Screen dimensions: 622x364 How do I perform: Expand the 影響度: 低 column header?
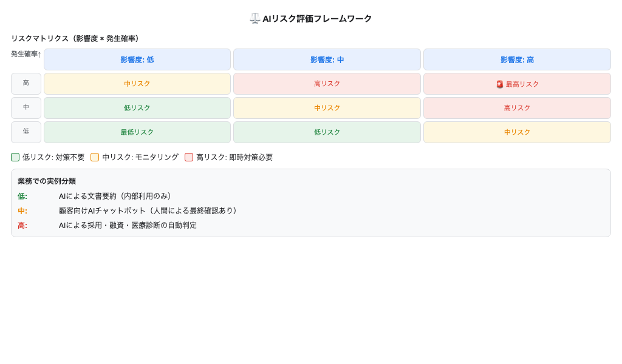click(137, 59)
